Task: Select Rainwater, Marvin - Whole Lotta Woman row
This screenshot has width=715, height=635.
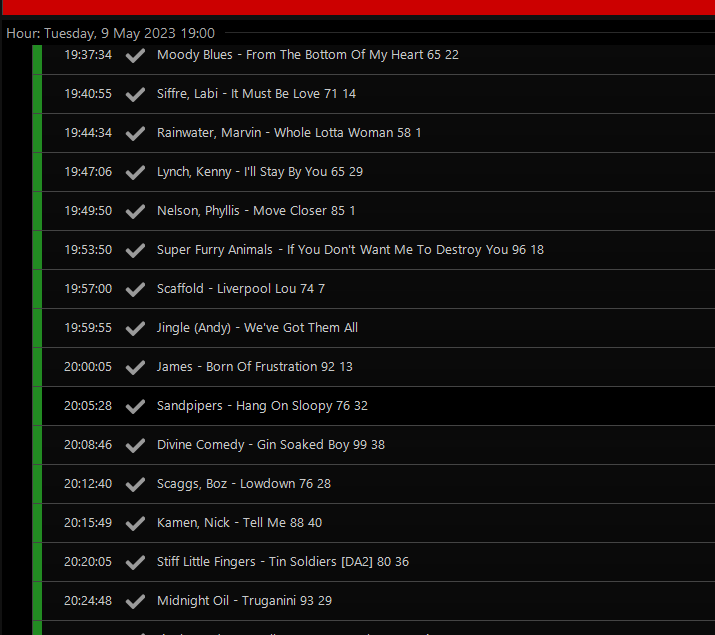Action: (374, 133)
